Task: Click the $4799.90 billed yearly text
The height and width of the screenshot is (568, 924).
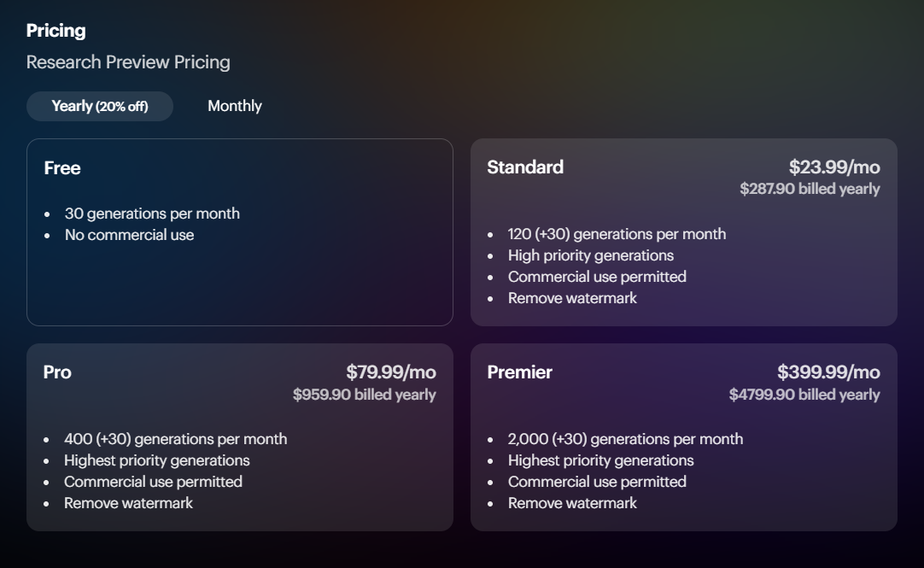Action: (804, 395)
